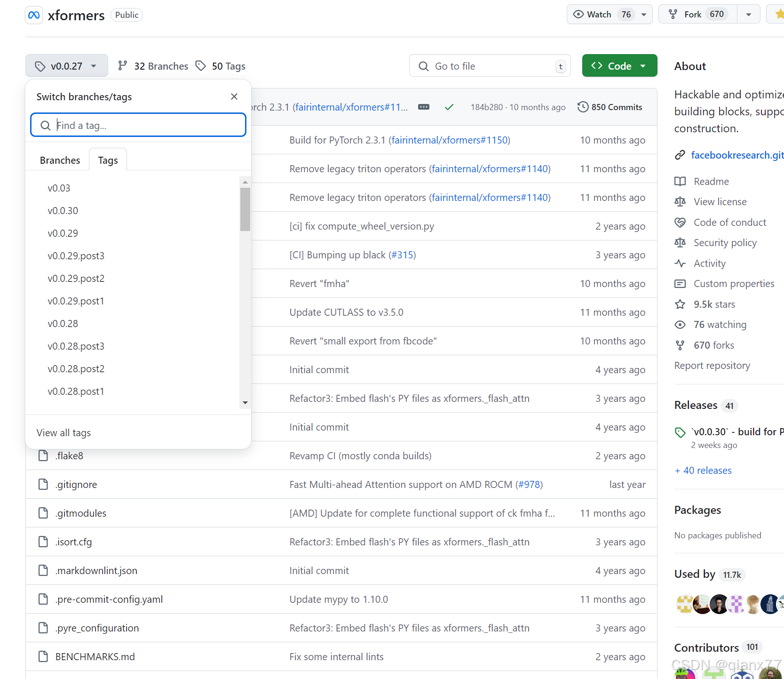The width and height of the screenshot is (784, 679).
Task: Open pull request link #315
Action: coord(402,255)
